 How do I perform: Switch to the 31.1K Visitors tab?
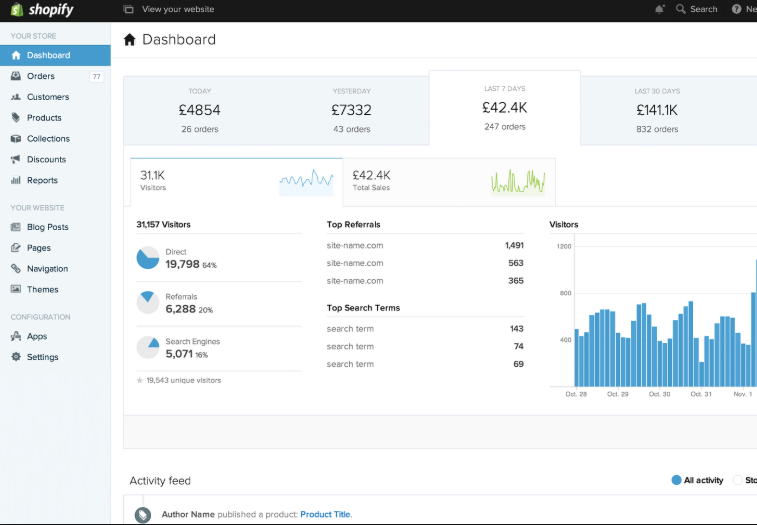[x=237, y=182]
